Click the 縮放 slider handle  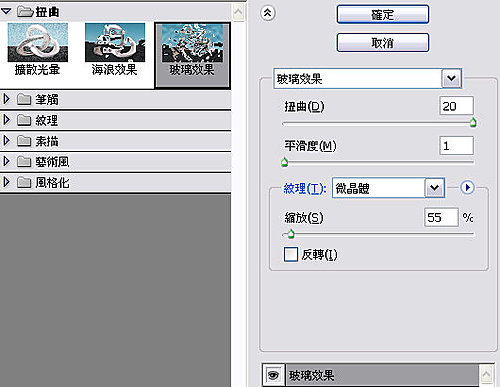click(291, 234)
